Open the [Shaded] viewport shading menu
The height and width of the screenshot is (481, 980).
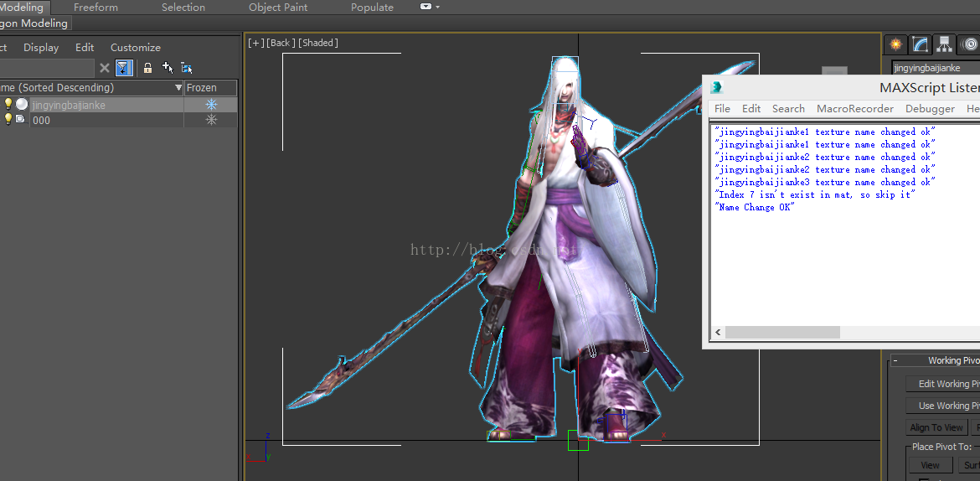(x=318, y=43)
